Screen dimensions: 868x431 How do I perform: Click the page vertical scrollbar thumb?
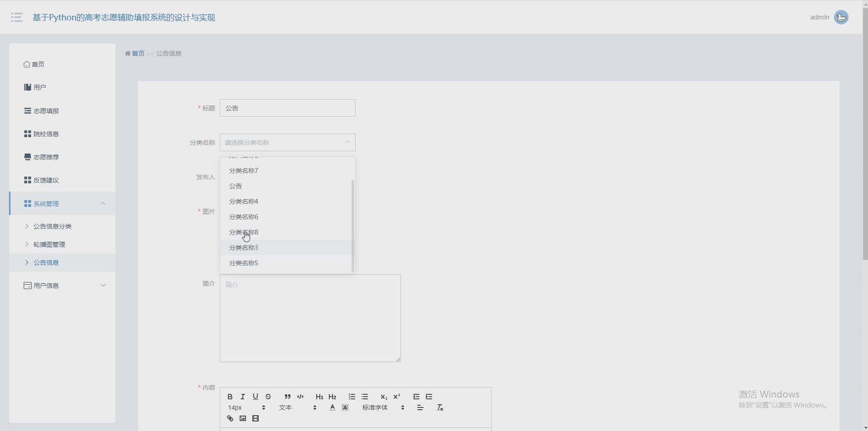pos(865,134)
